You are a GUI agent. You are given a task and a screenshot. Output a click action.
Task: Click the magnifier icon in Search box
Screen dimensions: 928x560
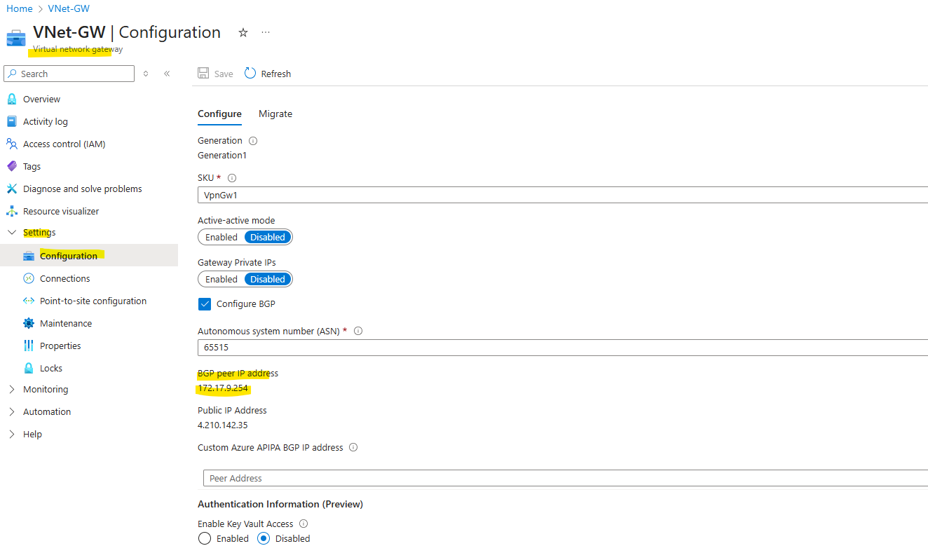(x=13, y=74)
